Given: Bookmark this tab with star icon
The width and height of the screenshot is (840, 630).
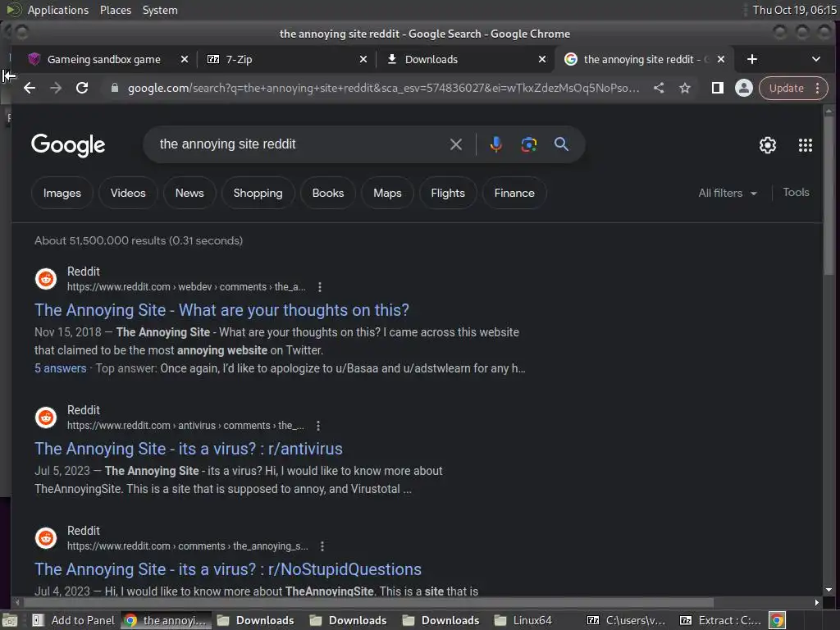Looking at the screenshot, I should (x=685, y=88).
